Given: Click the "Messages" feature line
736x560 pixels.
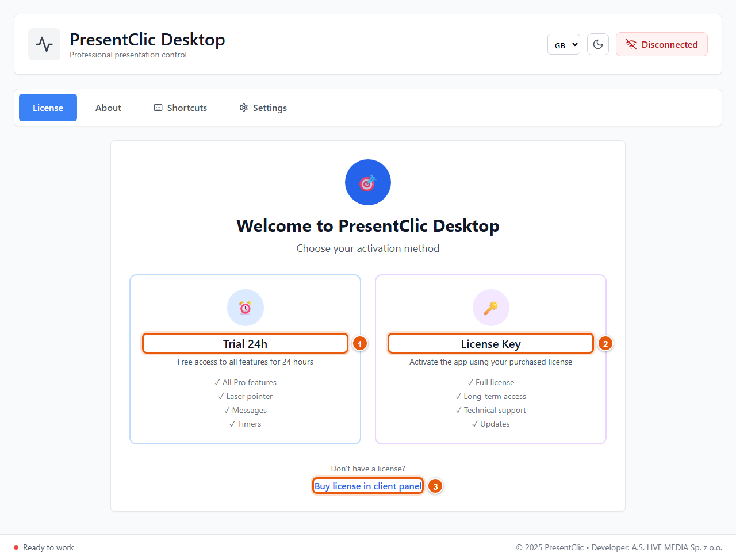Looking at the screenshot, I should tap(246, 410).
